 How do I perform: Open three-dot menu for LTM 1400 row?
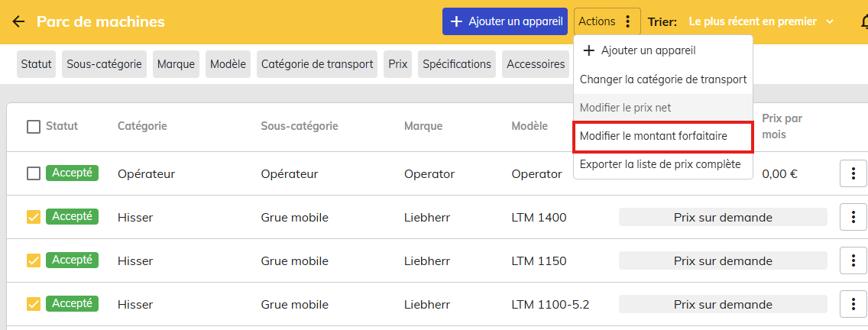point(852,217)
